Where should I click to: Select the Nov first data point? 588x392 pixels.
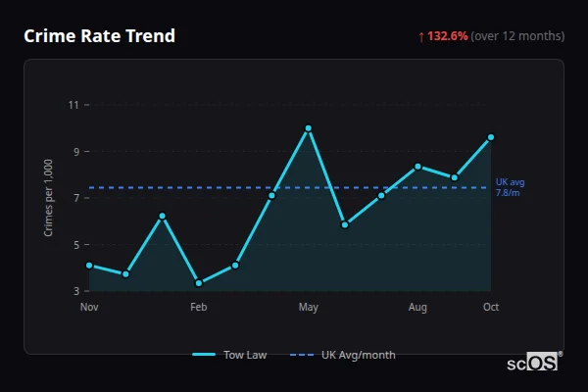[89, 266]
